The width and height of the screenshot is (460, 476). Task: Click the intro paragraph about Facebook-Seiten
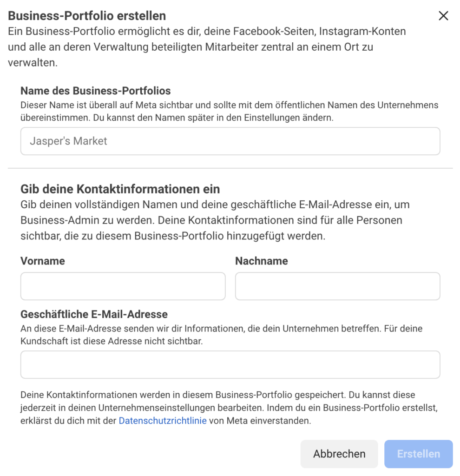coord(207,47)
